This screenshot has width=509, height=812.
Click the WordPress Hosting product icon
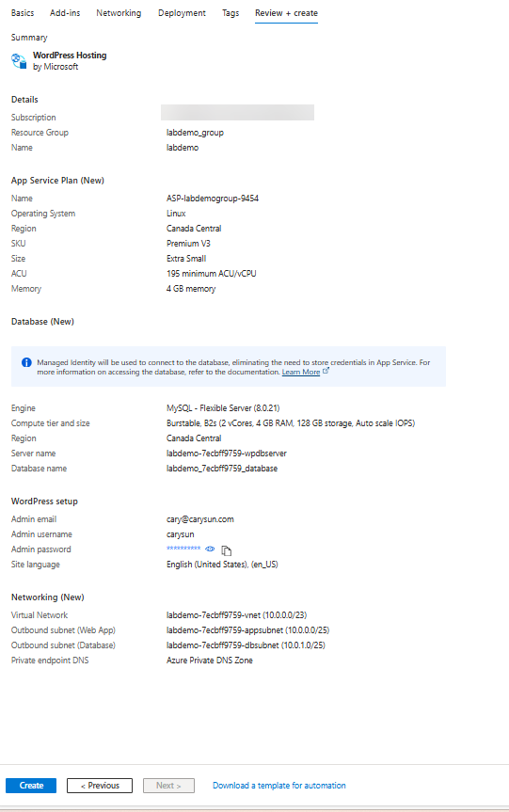(19, 61)
